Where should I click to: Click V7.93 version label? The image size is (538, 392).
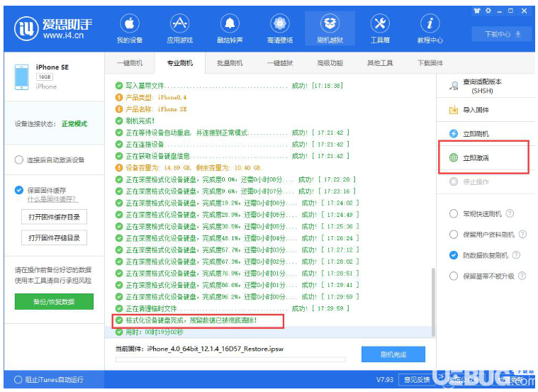pos(385,380)
